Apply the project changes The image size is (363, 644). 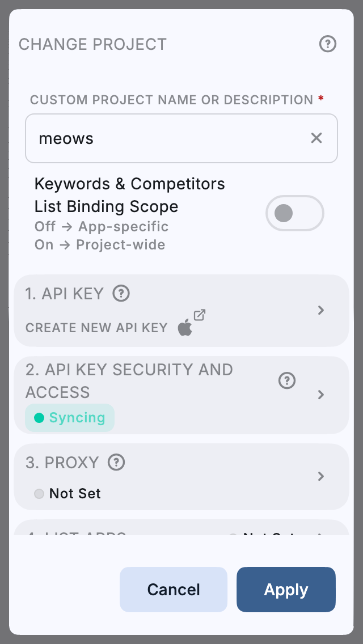pos(286,590)
